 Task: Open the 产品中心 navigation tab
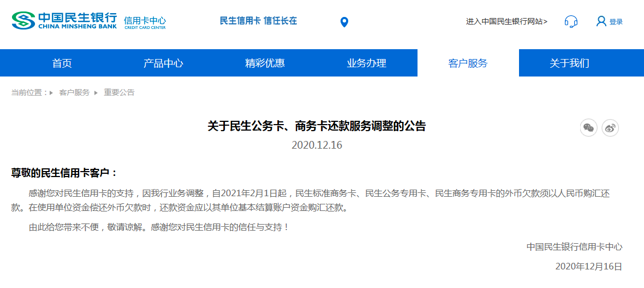click(x=164, y=63)
